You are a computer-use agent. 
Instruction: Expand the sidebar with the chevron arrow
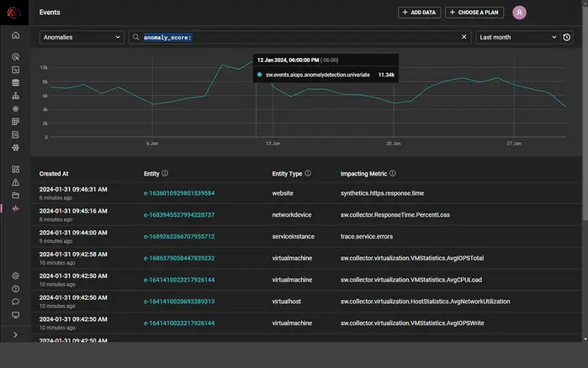coord(15,334)
